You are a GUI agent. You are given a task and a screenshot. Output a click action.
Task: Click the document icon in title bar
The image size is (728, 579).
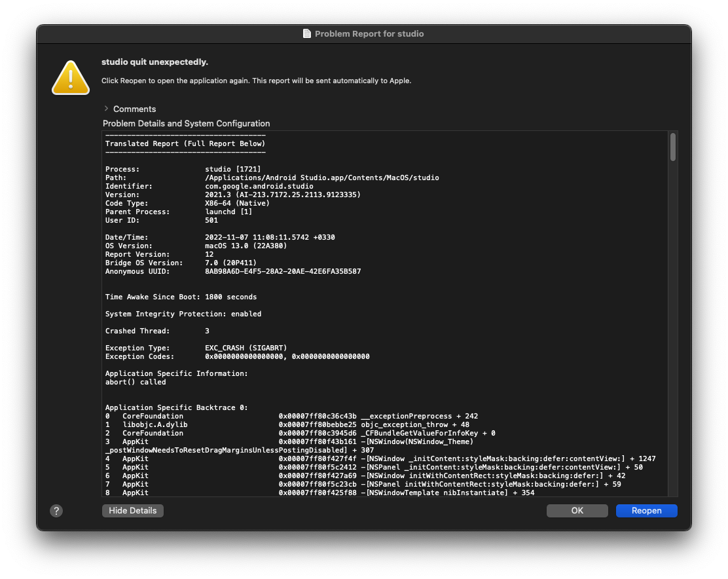click(x=306, y=33)
